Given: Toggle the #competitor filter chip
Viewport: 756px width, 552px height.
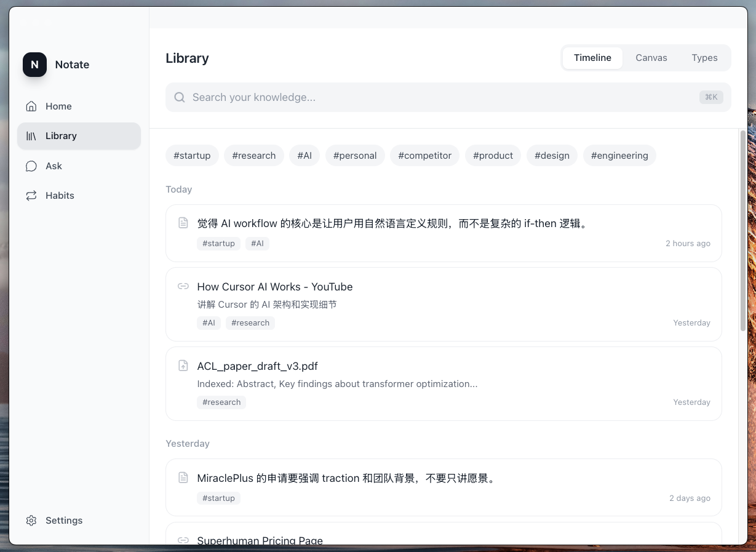Looking at the screenshot, I should (x=424, y=156).
